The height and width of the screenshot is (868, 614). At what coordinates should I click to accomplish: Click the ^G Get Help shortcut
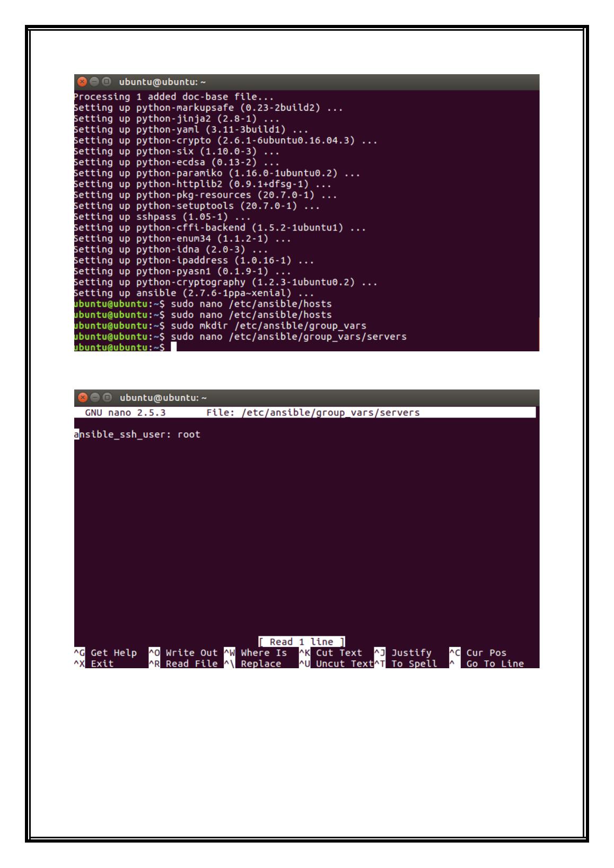(106, 653)
